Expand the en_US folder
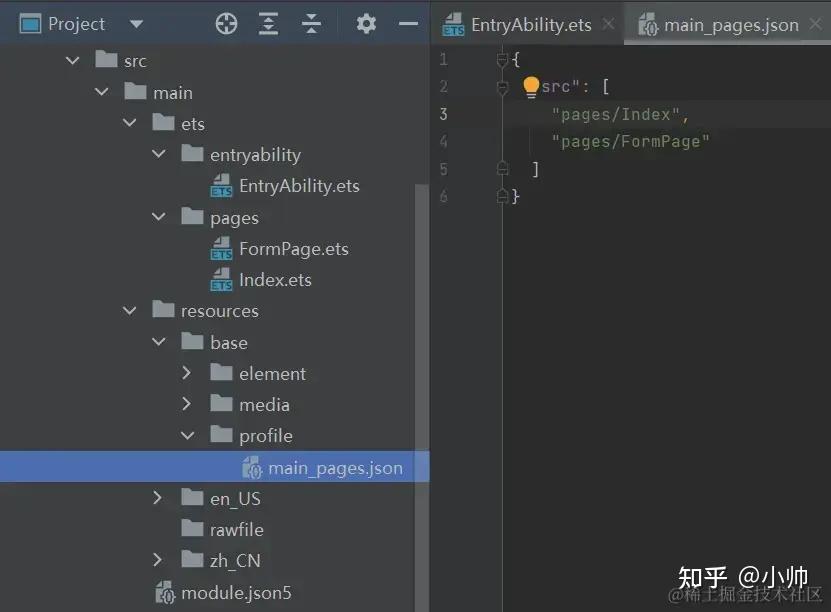This screenshot has width=831, height=612. click(157, 498)
